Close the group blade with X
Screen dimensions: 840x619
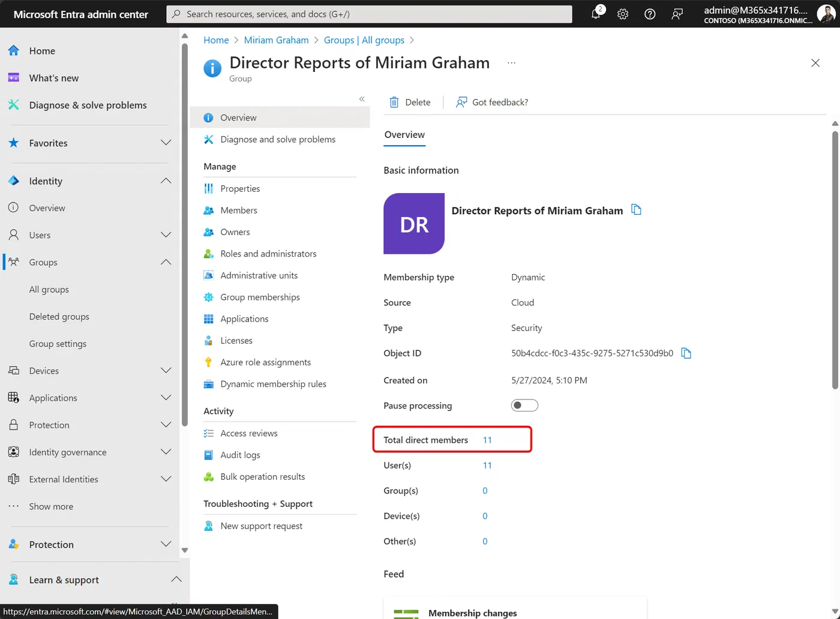pyautogui.click(x=815, y=63)
